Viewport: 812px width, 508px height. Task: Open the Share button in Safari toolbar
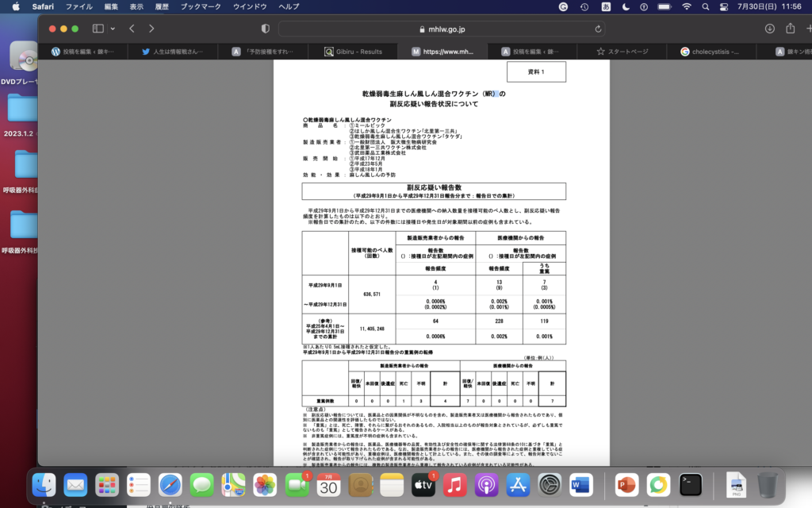click(x=790, y=29)
